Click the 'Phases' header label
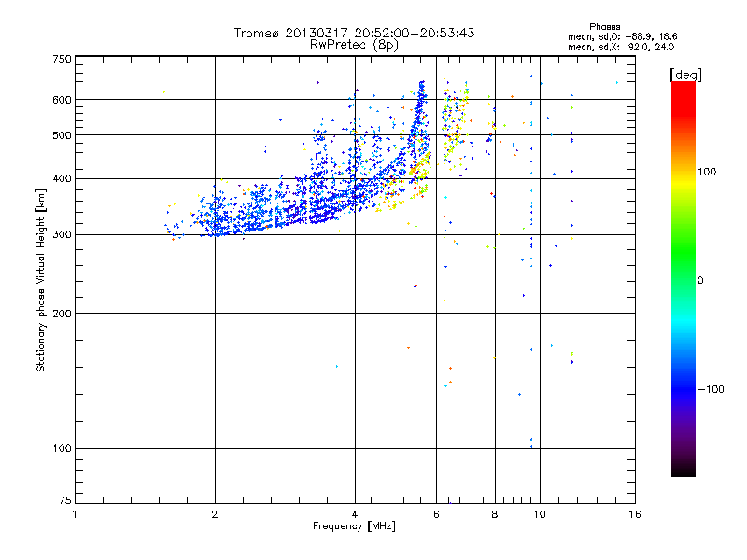The height and width of the screenshot is (560, 747). [x=604, y=27]
